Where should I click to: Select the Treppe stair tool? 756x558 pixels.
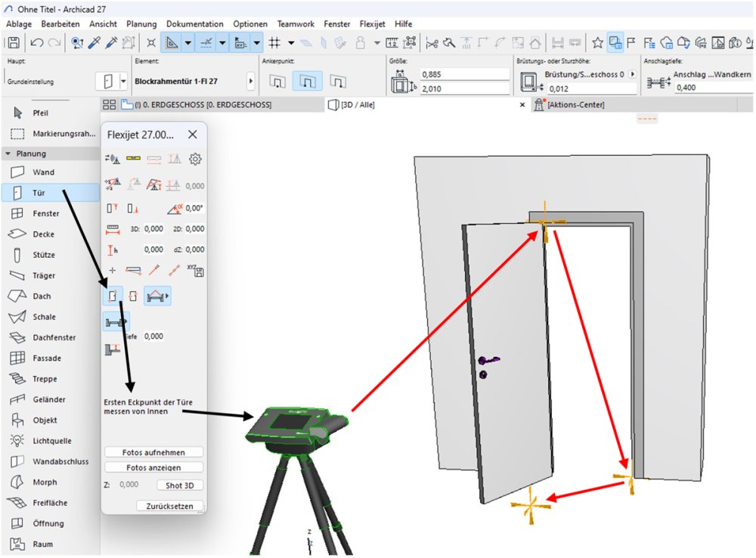(x=50, y=379)
